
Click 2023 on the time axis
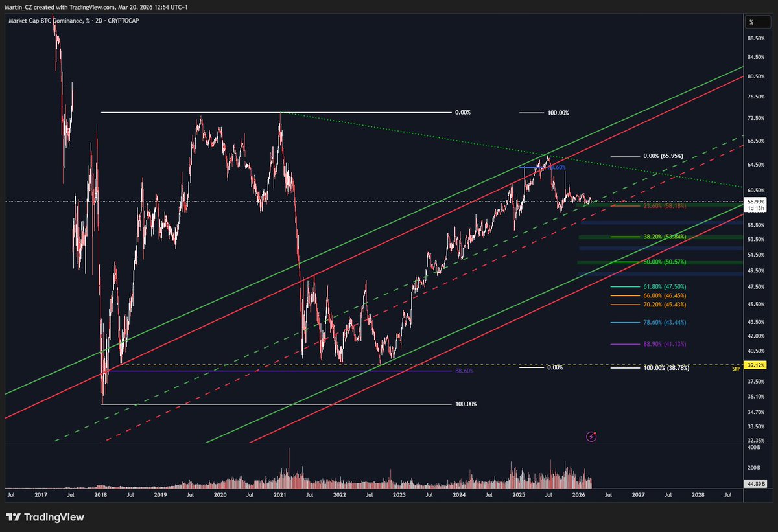(399, 494)
